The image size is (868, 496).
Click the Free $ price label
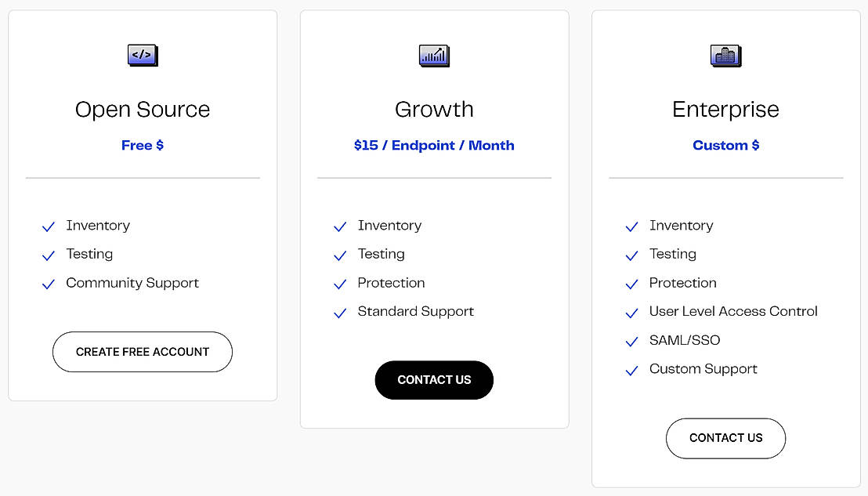pos(143,146)
